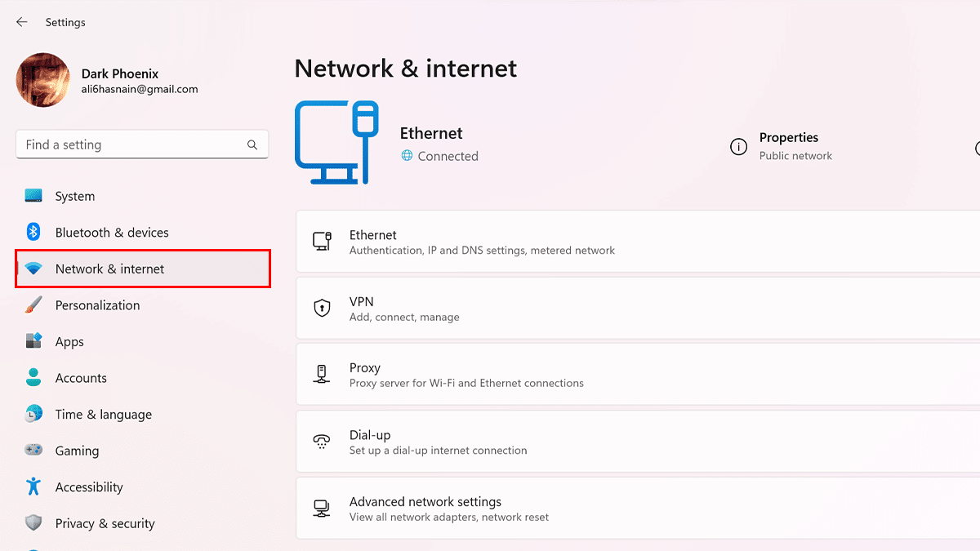This screenshot has height=551, width=980.
Task: Select Apps in the sidebar
Action: click(x=69, y=342)
